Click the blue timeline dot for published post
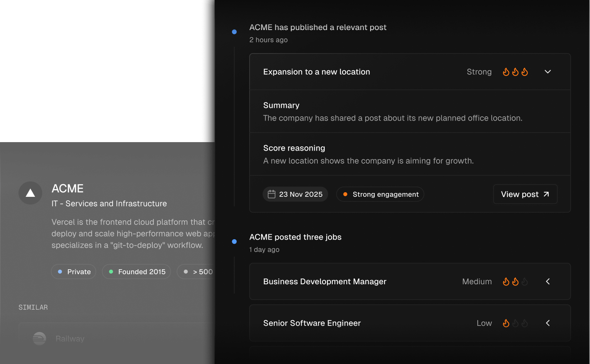Screen dimensions: 590x364 [x=234, y=32]
